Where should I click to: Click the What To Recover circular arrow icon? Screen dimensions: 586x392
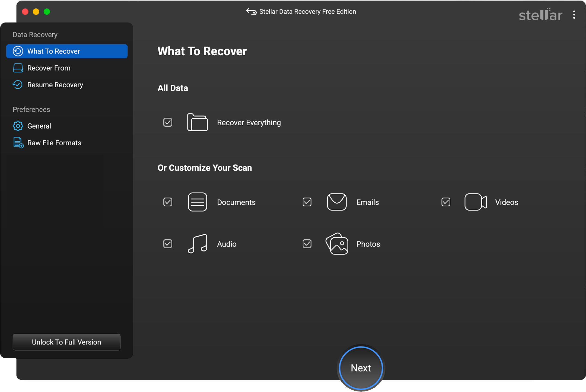pyautogui.click(x=18, y=51)
